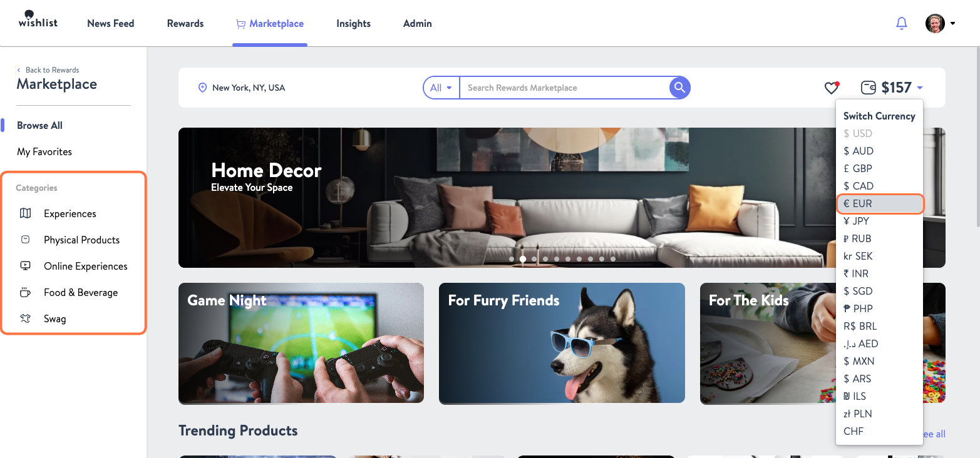This screenshot has width=980, height=458.
Task: Select the first carousel dot indicator
Action: pos(512,258)
